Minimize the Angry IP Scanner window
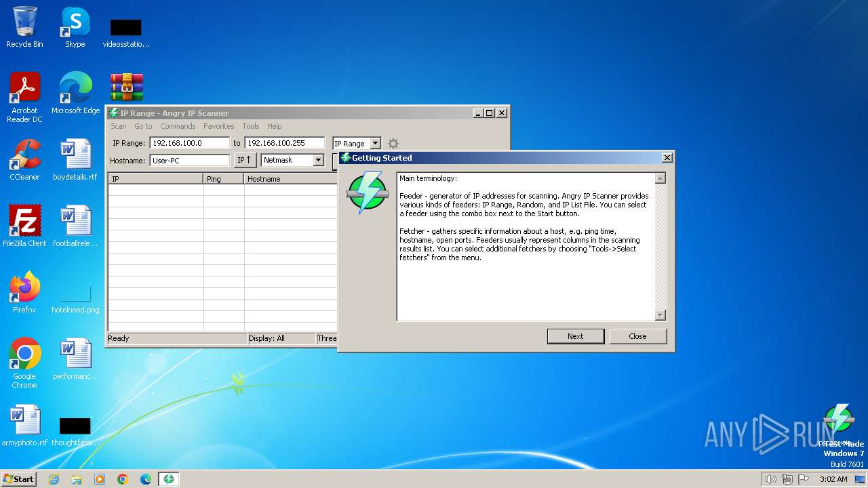This screenshot has height=488, width=868. 478,113
